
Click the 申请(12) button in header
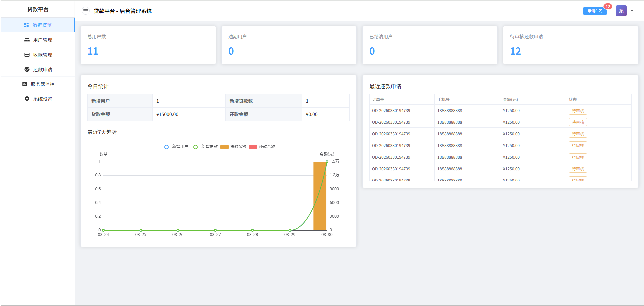click(x=595, y=11)
